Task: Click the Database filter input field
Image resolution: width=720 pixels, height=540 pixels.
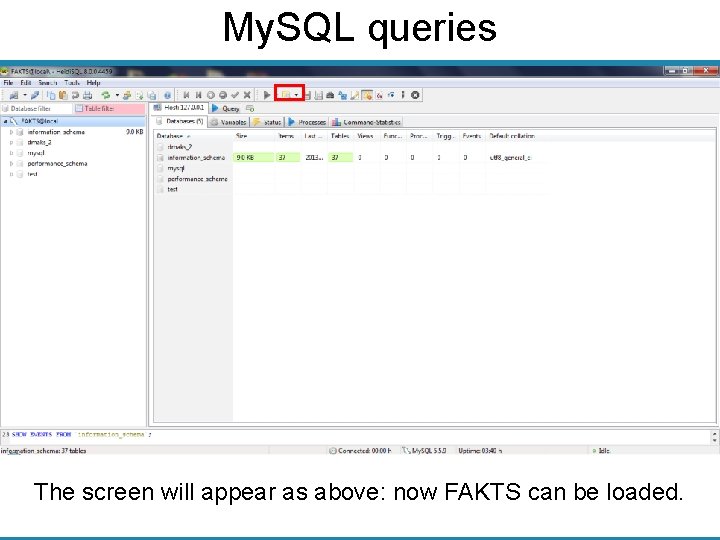Action: coord(37,109)
